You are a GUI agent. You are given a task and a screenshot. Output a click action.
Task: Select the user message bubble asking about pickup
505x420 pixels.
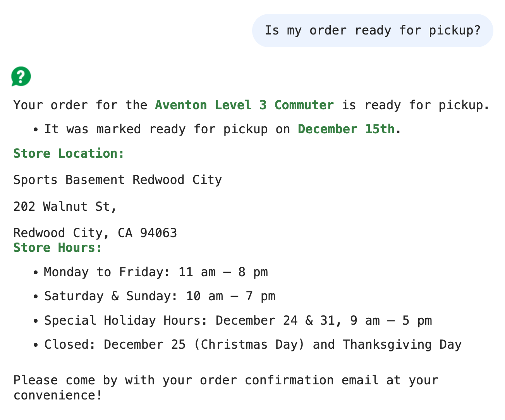373,31
